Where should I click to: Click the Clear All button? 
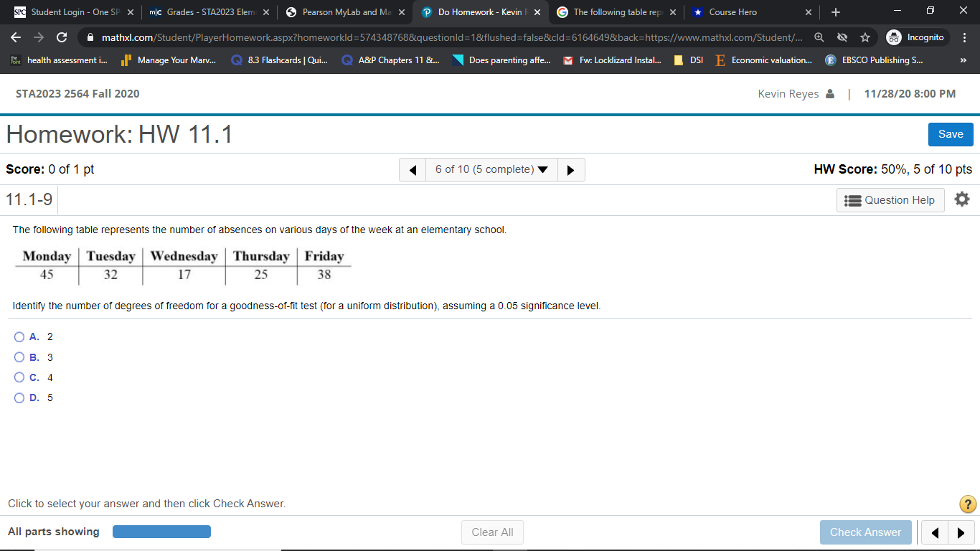click(x=492, y=532)
